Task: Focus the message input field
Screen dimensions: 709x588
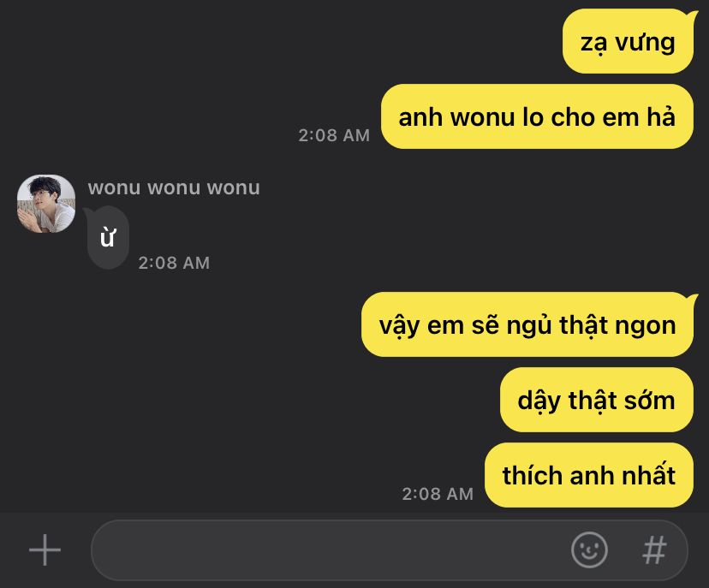Action: (x=390, y=550)
